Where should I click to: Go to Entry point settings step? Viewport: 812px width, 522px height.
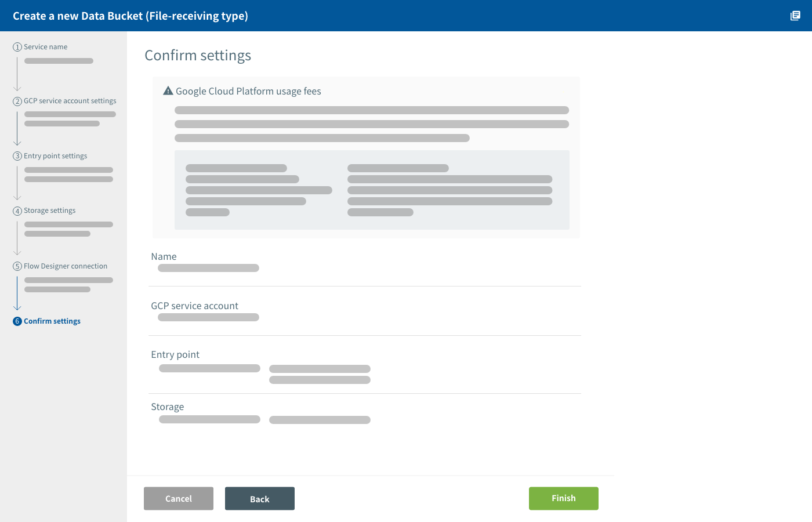click(56, 156)
